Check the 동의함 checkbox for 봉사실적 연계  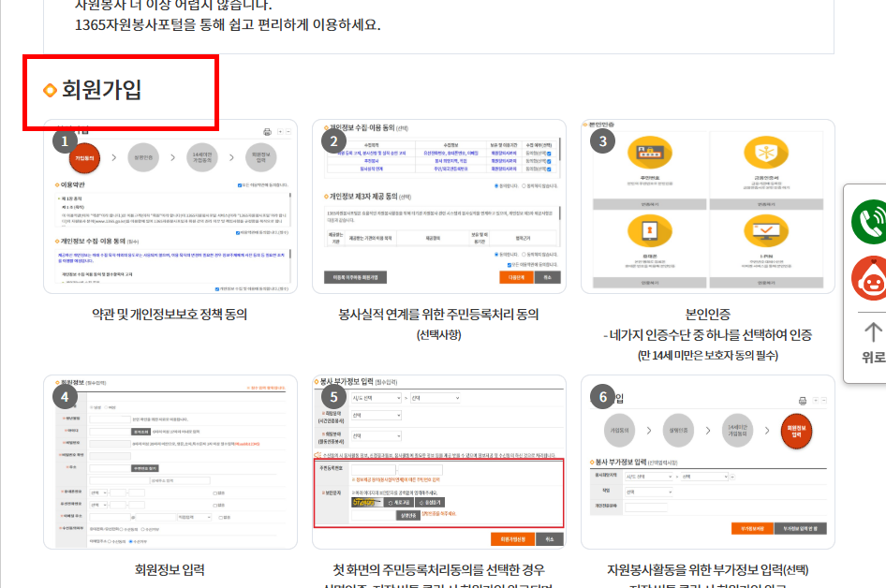[551, 170]
